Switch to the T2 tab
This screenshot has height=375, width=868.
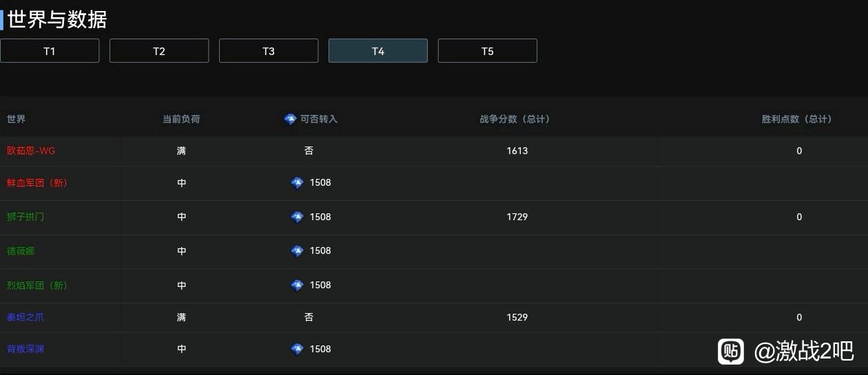click(x=159, y=51)
